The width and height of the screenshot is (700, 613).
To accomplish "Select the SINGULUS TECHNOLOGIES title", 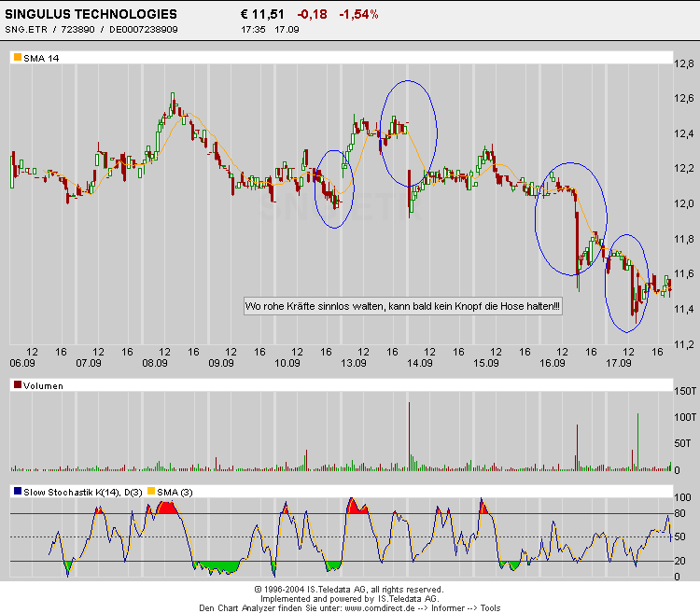I will (91, 14).
